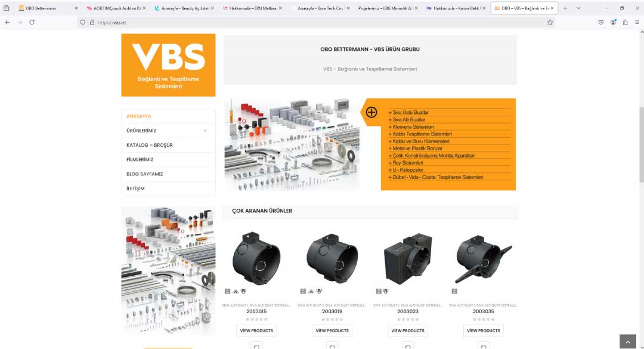Click VIEW PRODUCTS under 2003023
Viewport: 644px width, 349px height.
[408, 331]
